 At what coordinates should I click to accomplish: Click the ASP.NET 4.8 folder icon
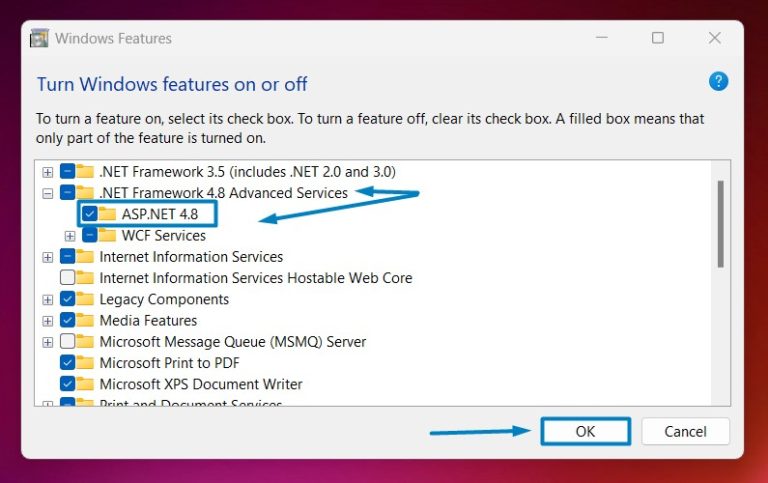(x=107, y=214)
